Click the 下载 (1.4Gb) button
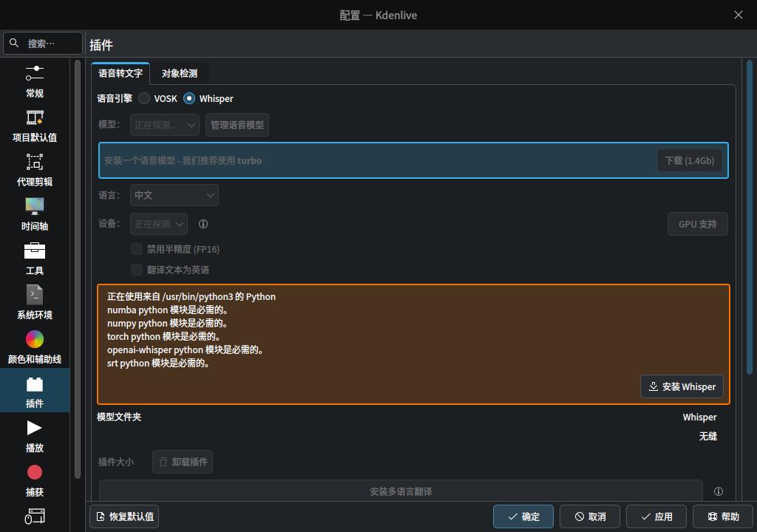 690,160
